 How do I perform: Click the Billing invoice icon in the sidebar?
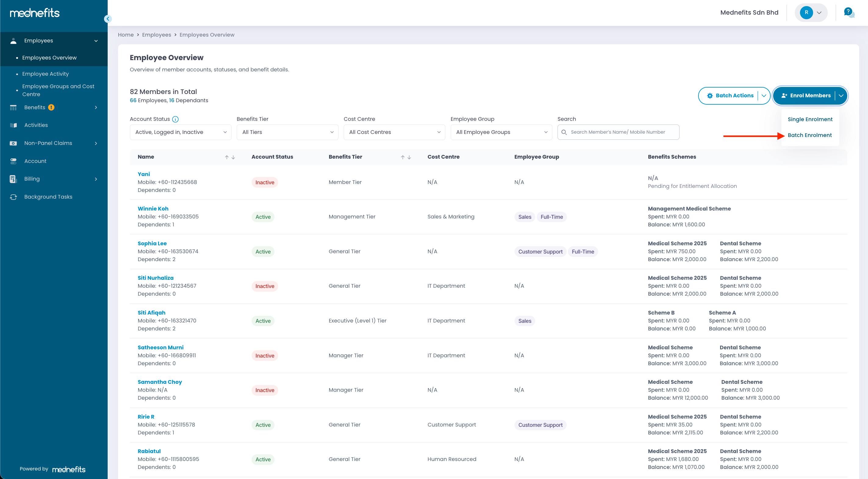[13, 179]
